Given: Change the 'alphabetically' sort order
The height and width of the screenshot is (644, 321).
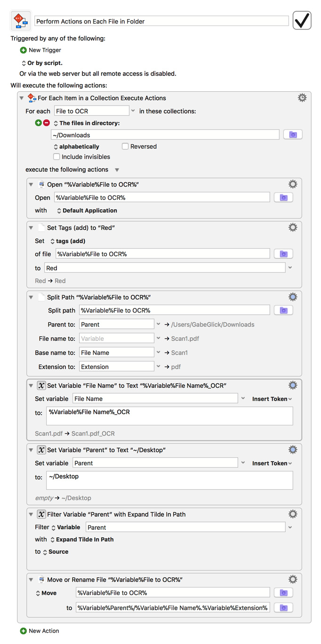Looking at the screenshot, I should (x=76, y=147).
